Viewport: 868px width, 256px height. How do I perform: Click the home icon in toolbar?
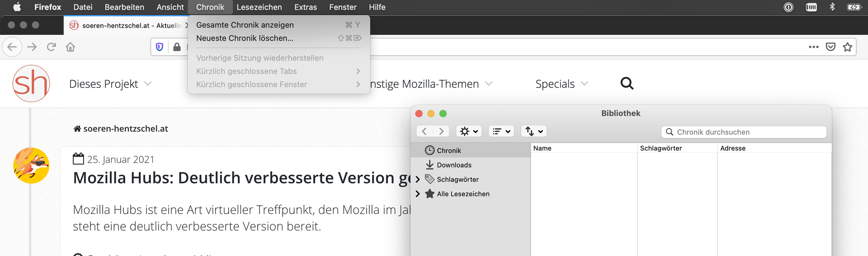[x=71, y=47]
